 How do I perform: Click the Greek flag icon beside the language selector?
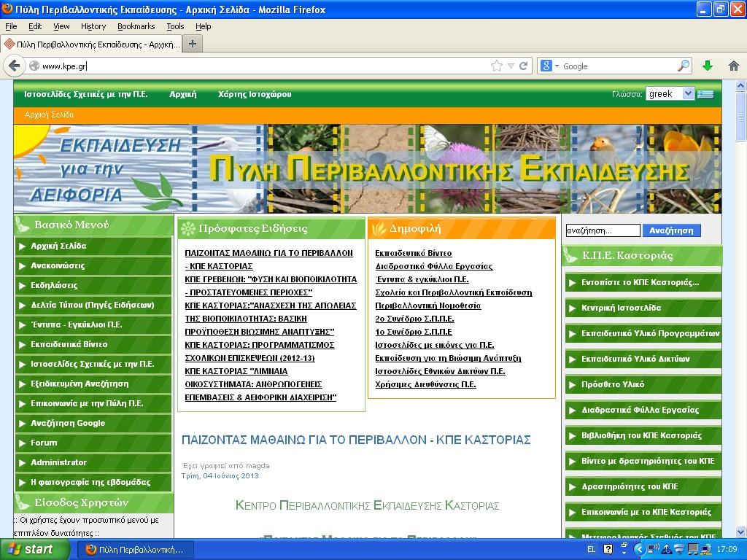pos(705,94)
